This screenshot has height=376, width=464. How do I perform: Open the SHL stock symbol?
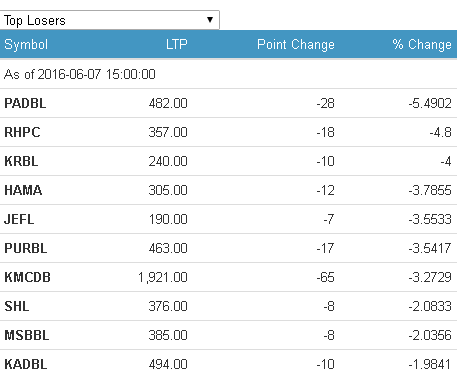pyautogui.click(x=17, y=306)
